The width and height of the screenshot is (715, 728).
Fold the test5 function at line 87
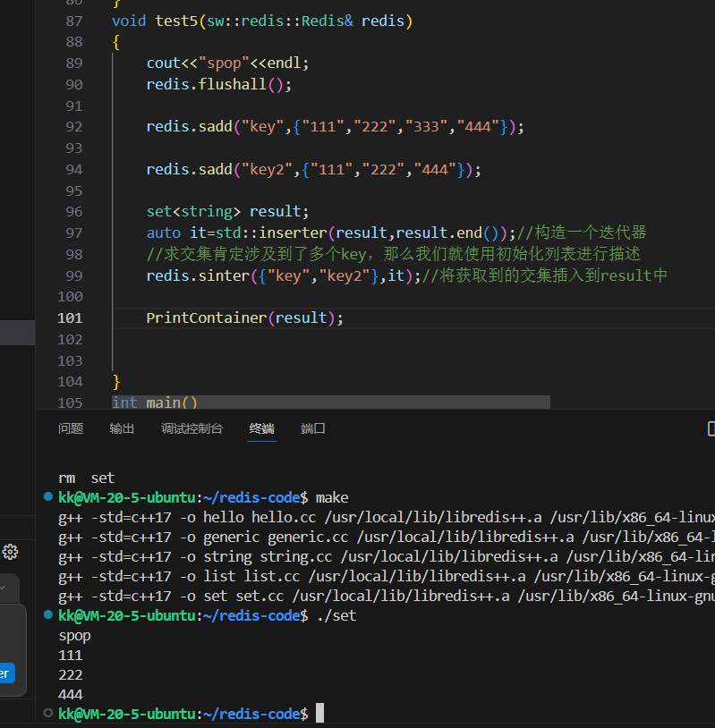[x=100, y=21]
